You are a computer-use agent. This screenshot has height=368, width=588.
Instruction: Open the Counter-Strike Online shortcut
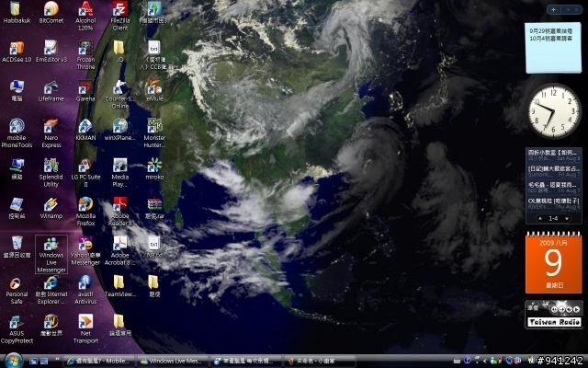(x=120, y=95)
